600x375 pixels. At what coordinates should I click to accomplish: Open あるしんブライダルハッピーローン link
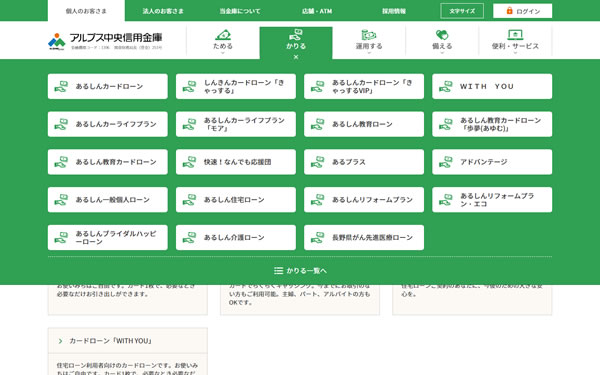click(x=108, y=238)
